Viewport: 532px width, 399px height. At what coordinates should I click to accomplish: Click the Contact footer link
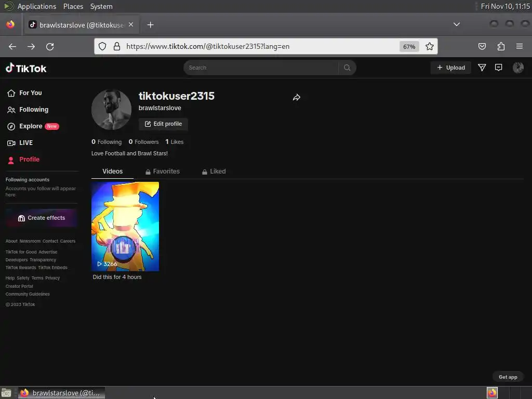pyautogui.click(x=50, y=241)
